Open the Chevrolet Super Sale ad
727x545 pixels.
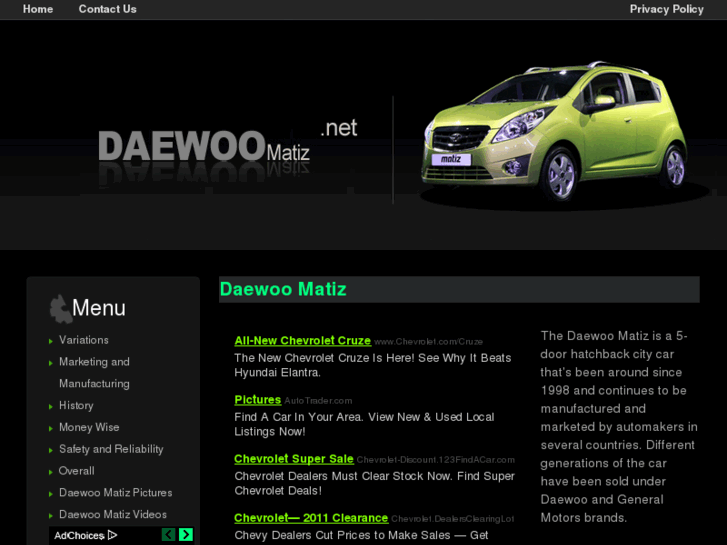[x=294, y=459]
